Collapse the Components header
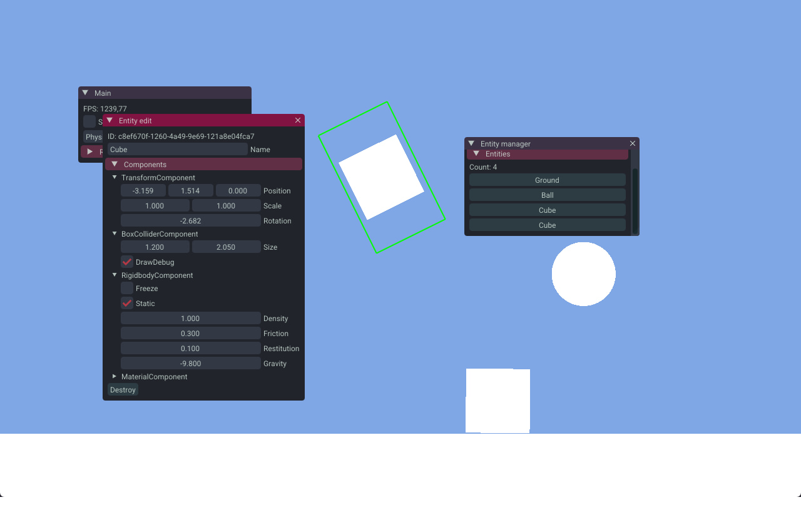 point(203,164)
